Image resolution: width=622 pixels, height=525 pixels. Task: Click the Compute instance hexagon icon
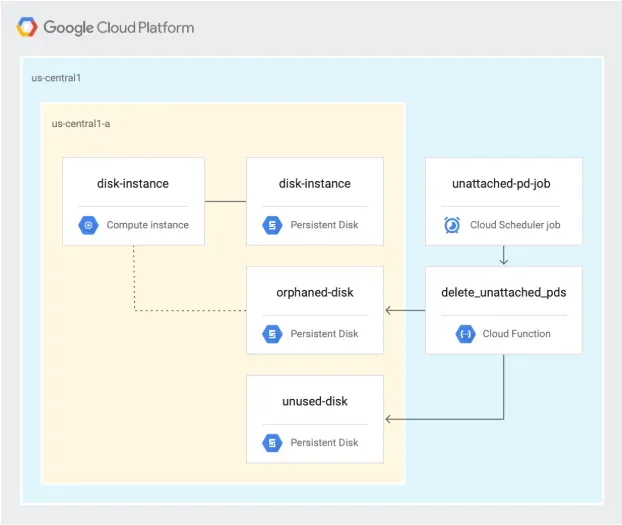click(88, 225)
